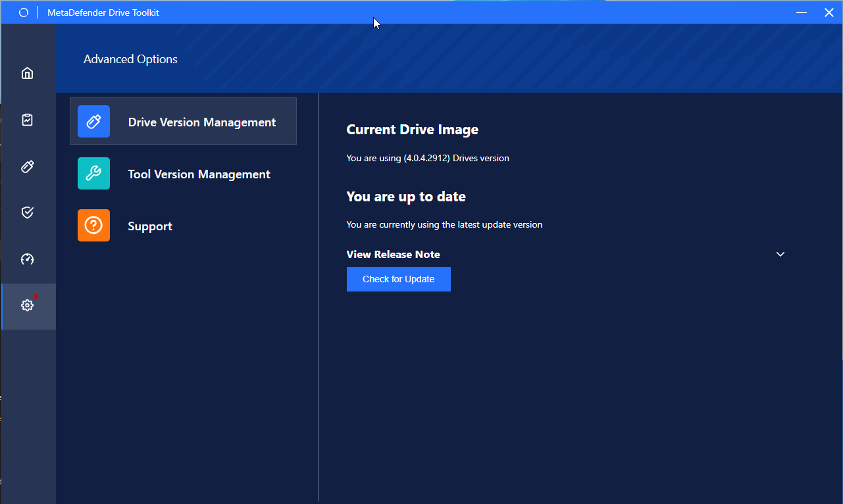Click View Release Note label
843x504 pixels.
[393, 254]
